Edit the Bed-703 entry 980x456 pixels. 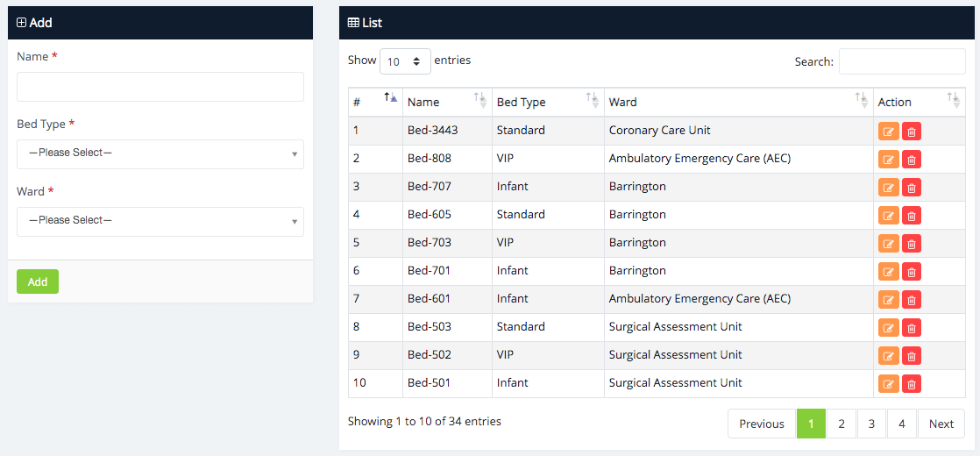coord(889,243)
